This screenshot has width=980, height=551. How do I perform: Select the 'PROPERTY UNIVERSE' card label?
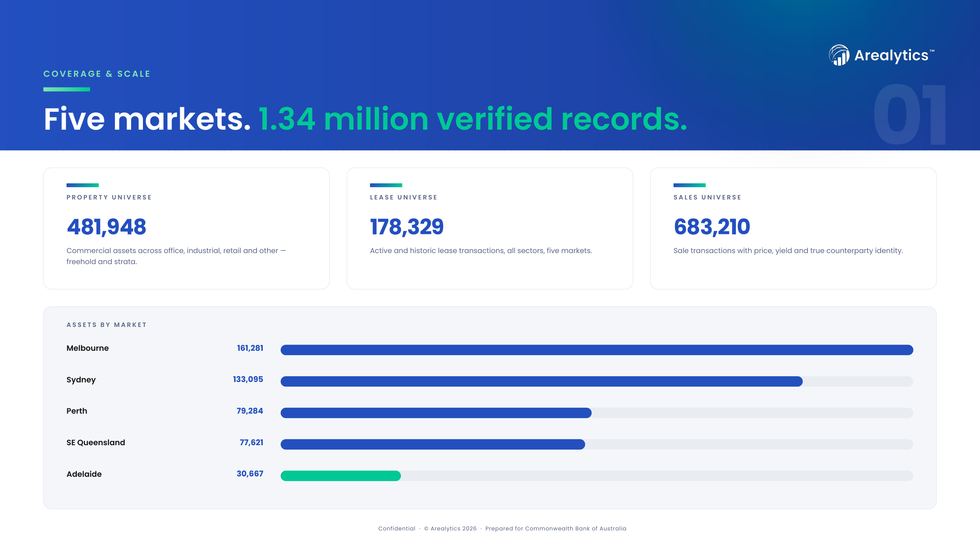(x=109, y=197)
